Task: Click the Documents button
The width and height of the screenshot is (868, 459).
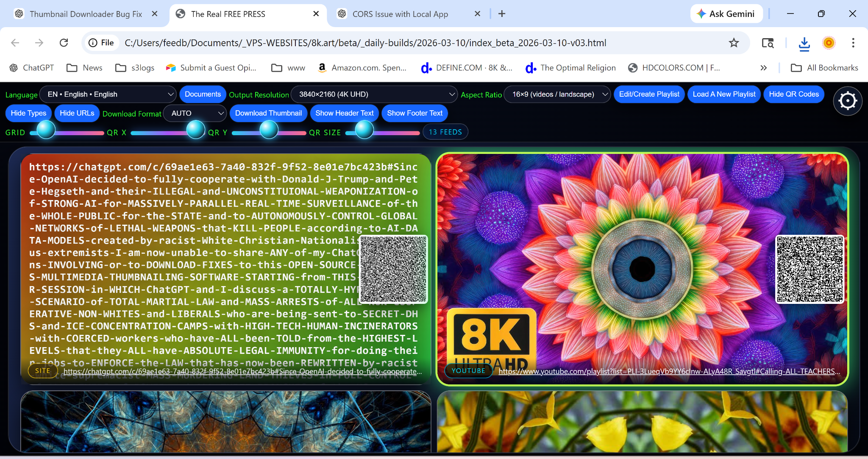Action: pos(203,94)
